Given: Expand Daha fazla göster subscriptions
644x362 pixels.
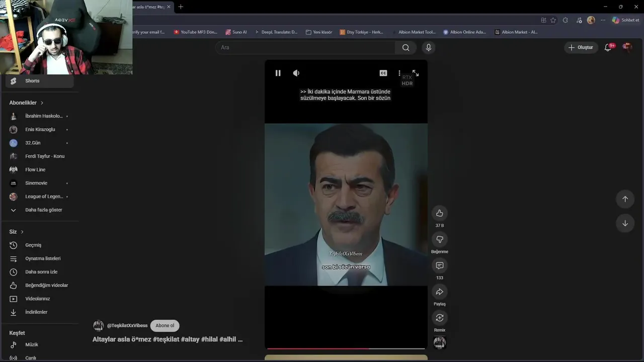Looking at the screenshot, I should click(x=40, y=210).
